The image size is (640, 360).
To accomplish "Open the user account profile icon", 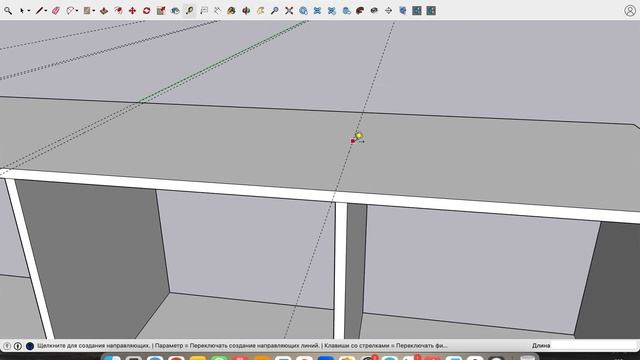I will pos(630,11).
